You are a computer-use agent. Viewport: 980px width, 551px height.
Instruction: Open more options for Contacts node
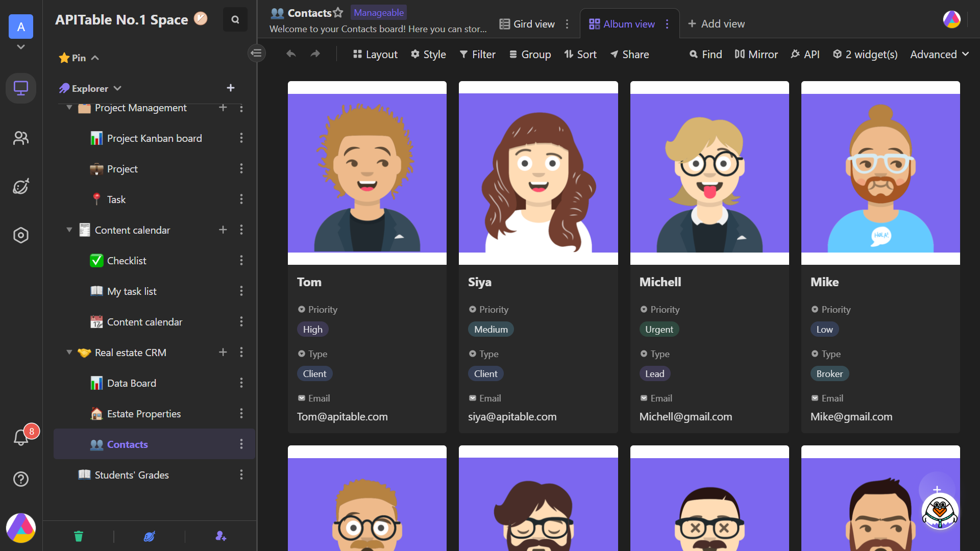coord(241,444)
